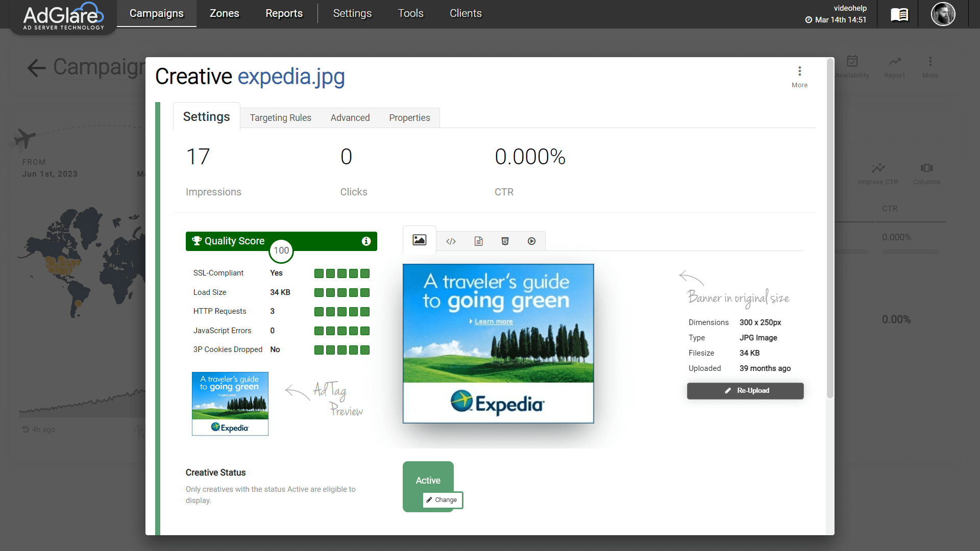The width and height of the screenshot is (980, 551).
Task: Open the user profile avatar
Action: 943,14
